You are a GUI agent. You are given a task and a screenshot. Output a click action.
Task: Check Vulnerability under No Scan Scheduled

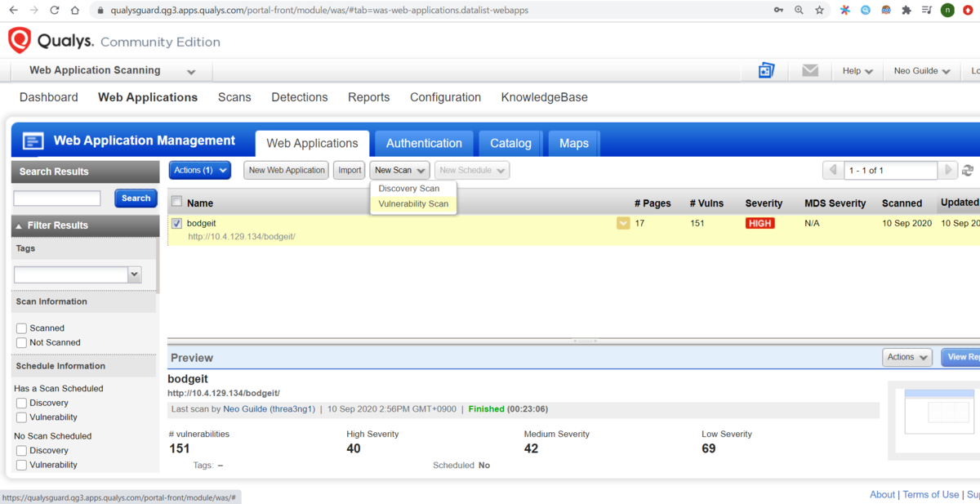pyautogui.click(x=22, y=466)
